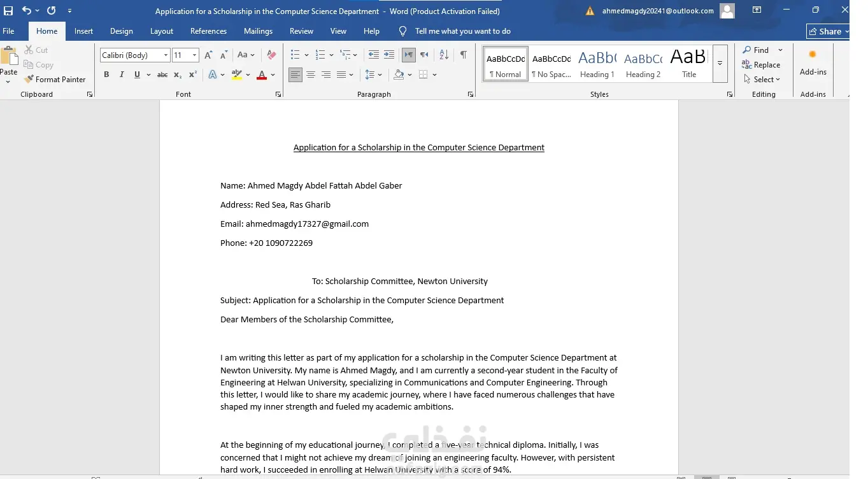This screenshot has width=868, height=479.
Task: Apply the Heading 2 style
Action: point(643,64)
